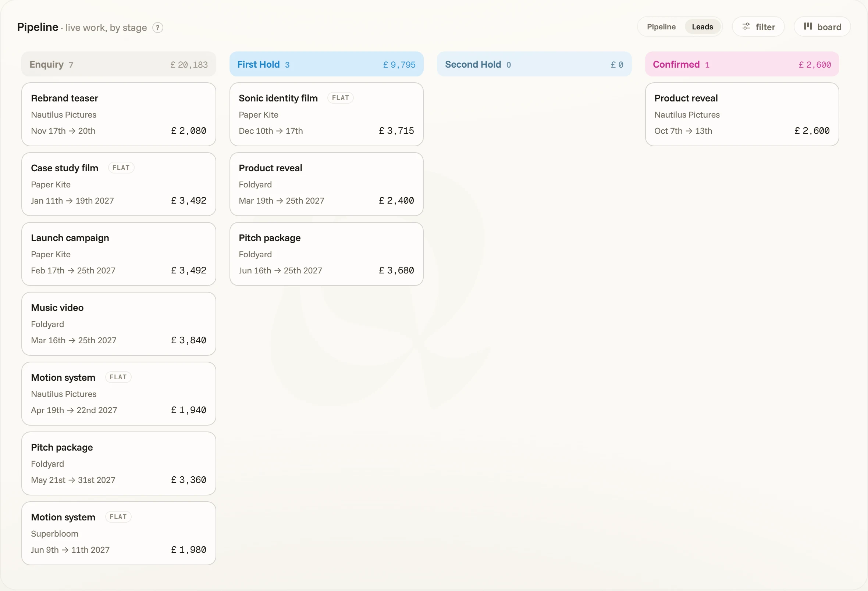Click FLAT badge on Sonic identity film
This screenshot has height=591, width=868.
pyautogui.click(x=340, y=98)
